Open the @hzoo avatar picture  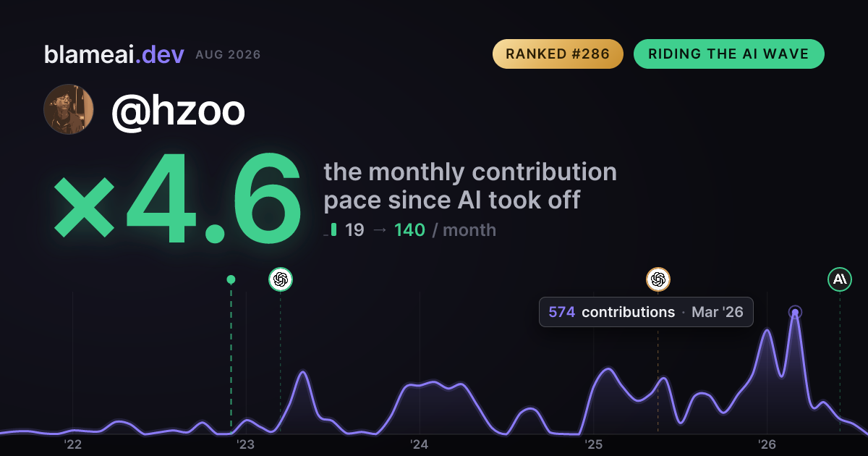pos(69,109)
